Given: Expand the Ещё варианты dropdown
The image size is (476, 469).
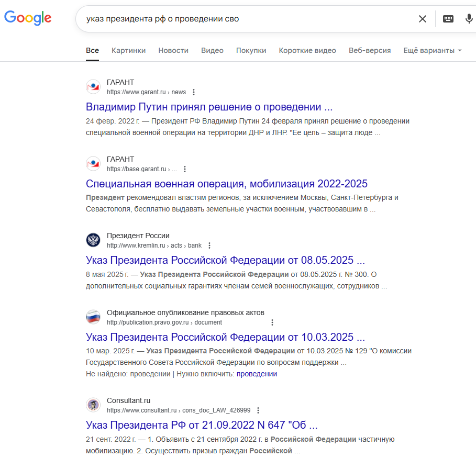Looking at the screenshot, I should point(432,50).
